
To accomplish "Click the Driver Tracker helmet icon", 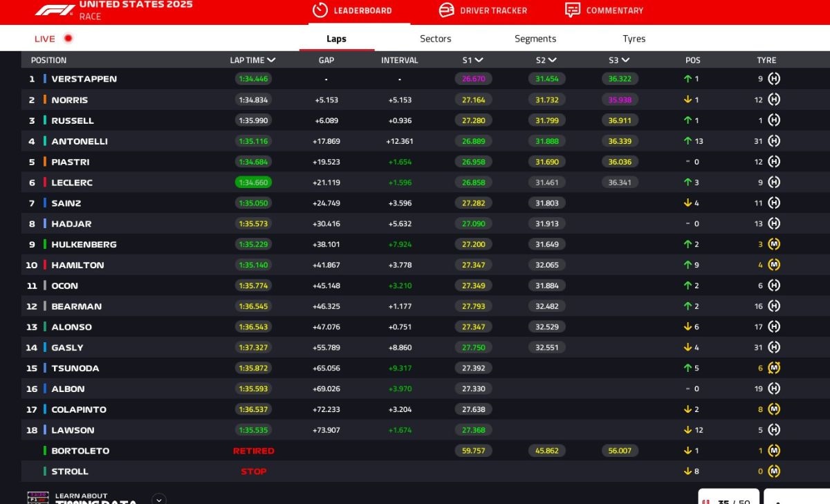I will click(447, 10).
